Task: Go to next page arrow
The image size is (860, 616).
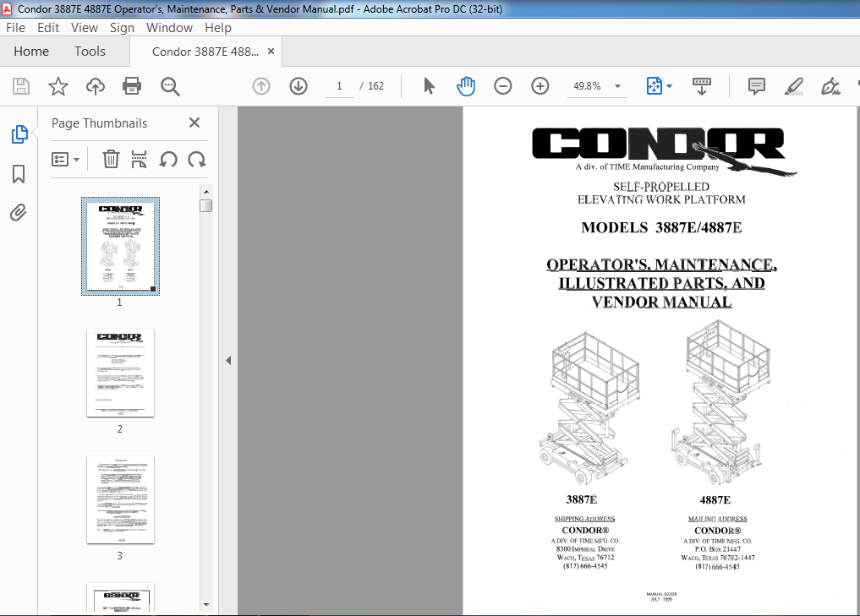Action: pyautogui.click(x=299, y=86)
